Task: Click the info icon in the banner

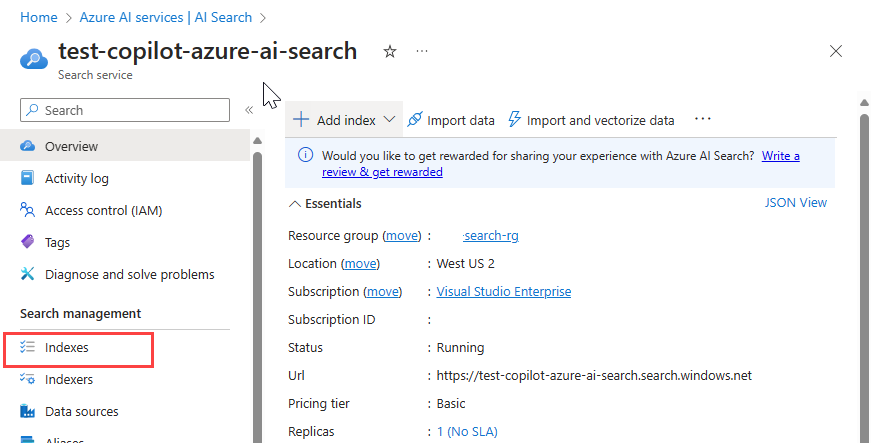Action: click(305, 155)
